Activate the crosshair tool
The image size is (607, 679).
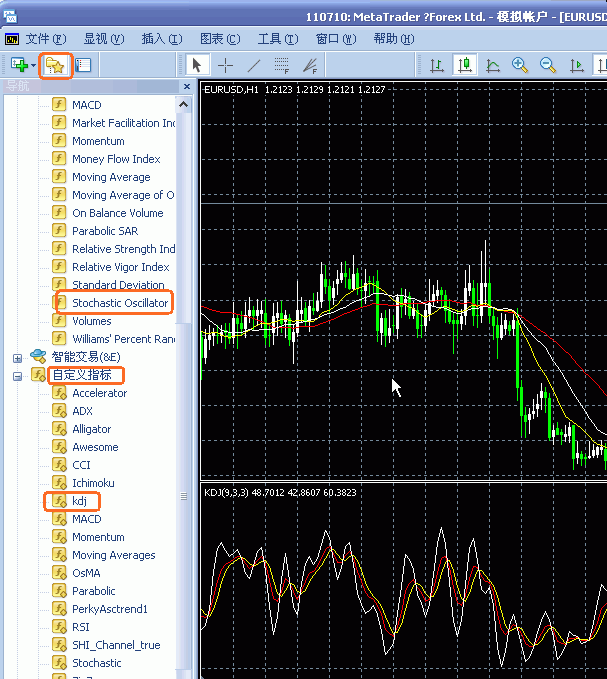pyautogui.click(x=225, y=66)
